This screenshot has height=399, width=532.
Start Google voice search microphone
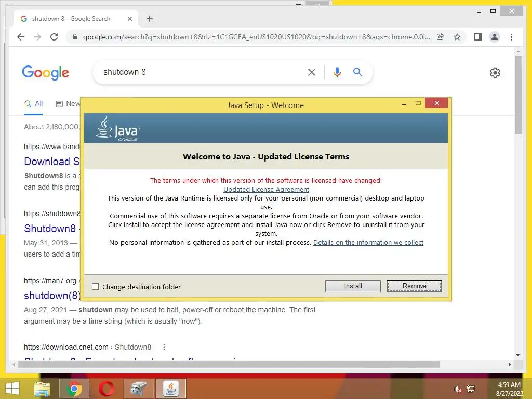(x=337, y=72)
